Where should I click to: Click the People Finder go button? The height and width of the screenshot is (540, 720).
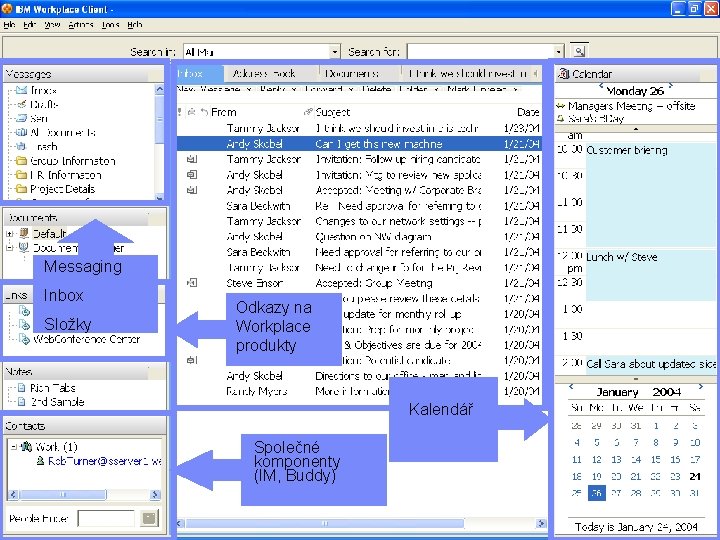coord(149,518)
